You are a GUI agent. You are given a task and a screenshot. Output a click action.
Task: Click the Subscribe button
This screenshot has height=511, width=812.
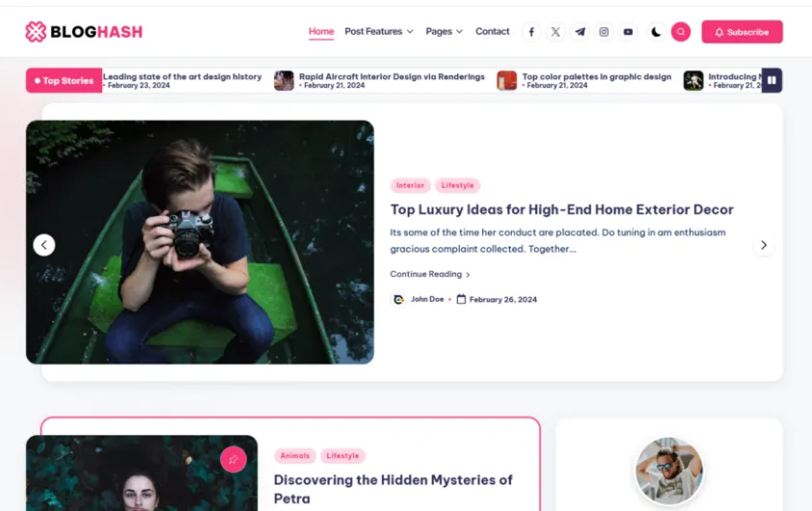pos(743,32)
